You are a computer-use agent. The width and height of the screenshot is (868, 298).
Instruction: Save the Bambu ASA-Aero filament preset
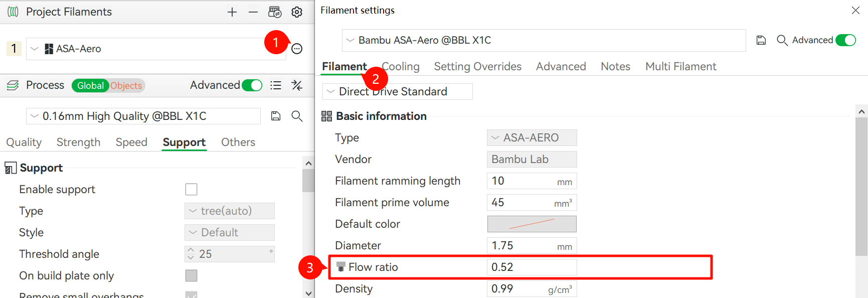761,40
